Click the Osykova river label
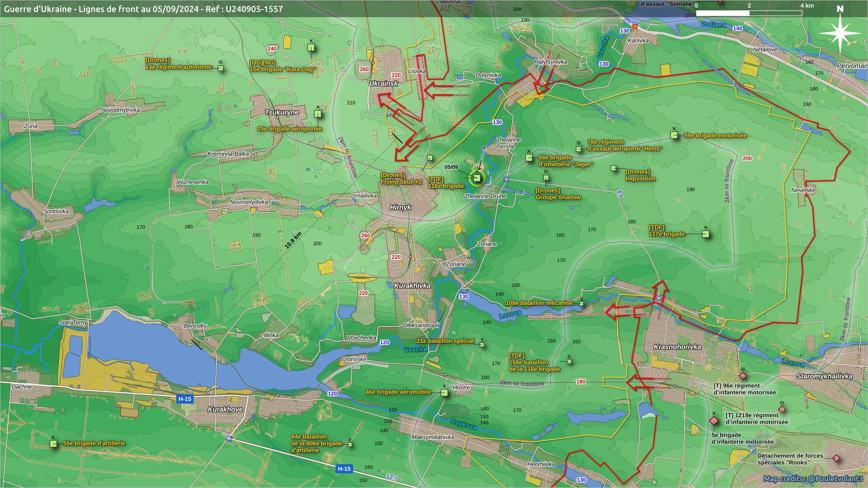868x488 pixels. 464,424
